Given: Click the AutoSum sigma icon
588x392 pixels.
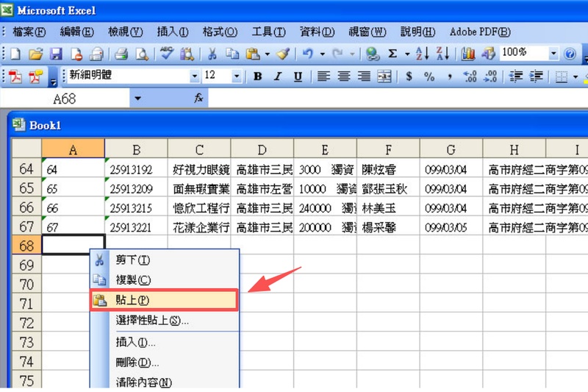Looking at the screenshot, I should [x=392, y=54].
